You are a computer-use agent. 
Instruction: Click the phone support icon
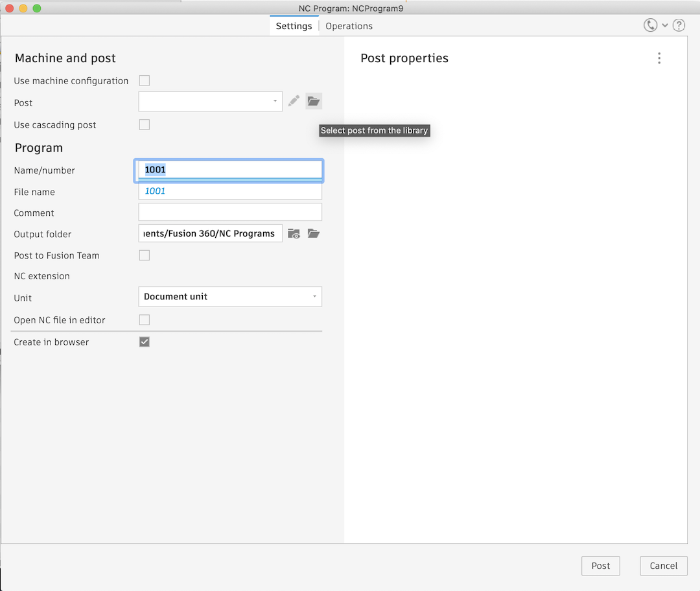tap(650, 25)
